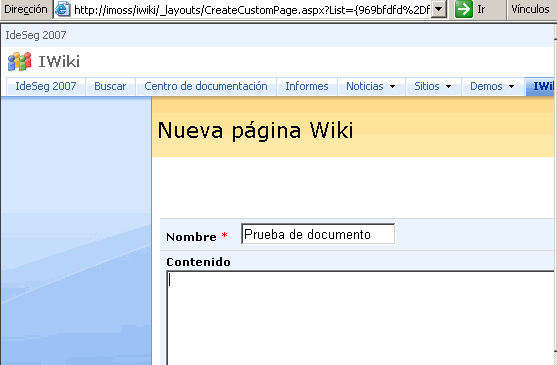Image resolution: width=557 pixels, height=365 pixels.
Task: Select the Demos tab label
Action: click(486, 86)
